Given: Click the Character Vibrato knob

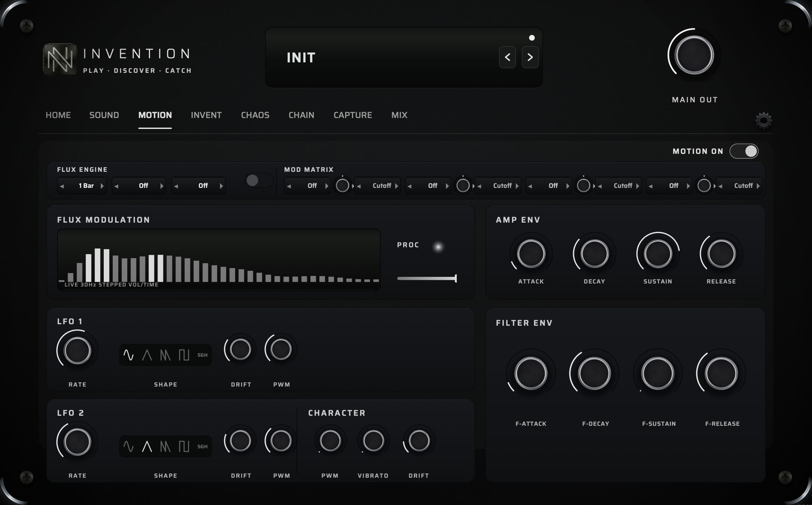Looking at the screenshot, I should [x=373, y=441].
